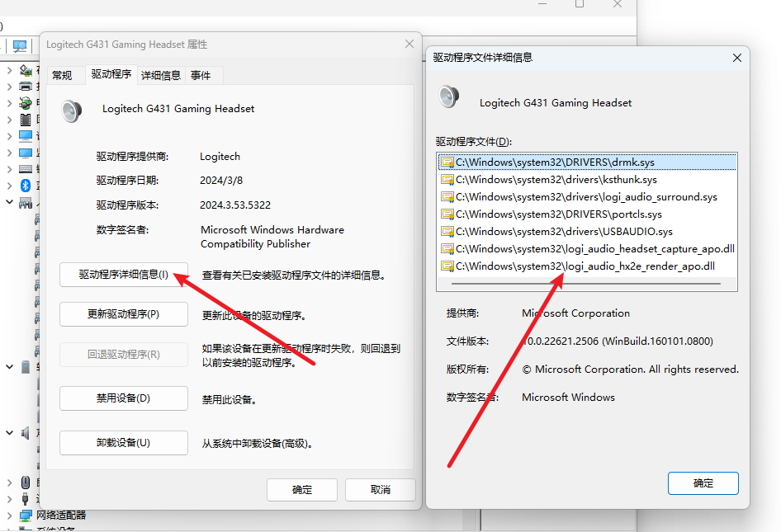781x532 pixels.
Task: Collapse the human interface devices tree node
Action: [9, 202]
